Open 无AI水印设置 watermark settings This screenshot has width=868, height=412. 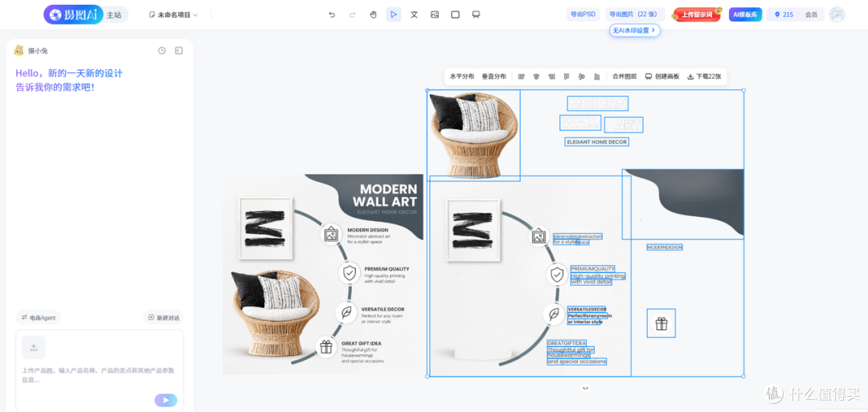click(x=636, y=31)
